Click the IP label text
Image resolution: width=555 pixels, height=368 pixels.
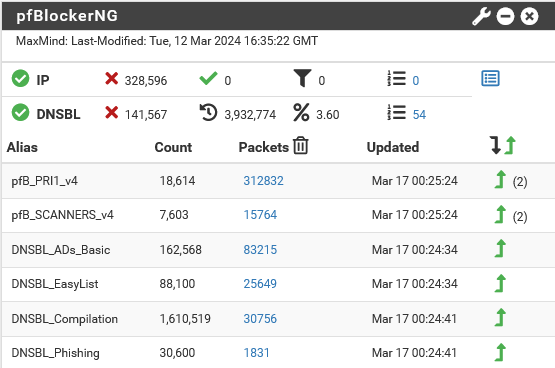tap(43, 80)
